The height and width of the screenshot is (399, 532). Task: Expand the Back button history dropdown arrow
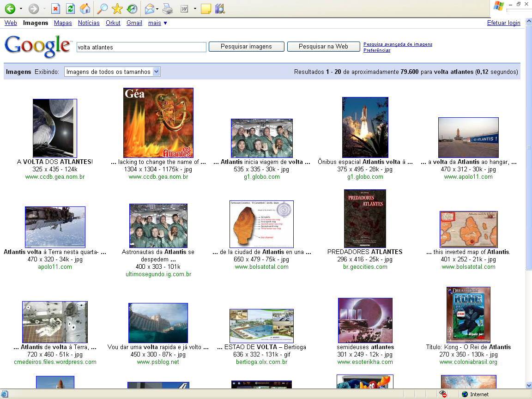coord(21,9)
